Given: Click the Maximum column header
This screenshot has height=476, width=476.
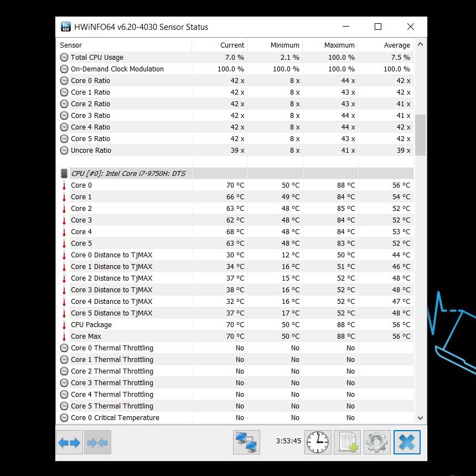Looking at the screenshot, I should 330,45.
